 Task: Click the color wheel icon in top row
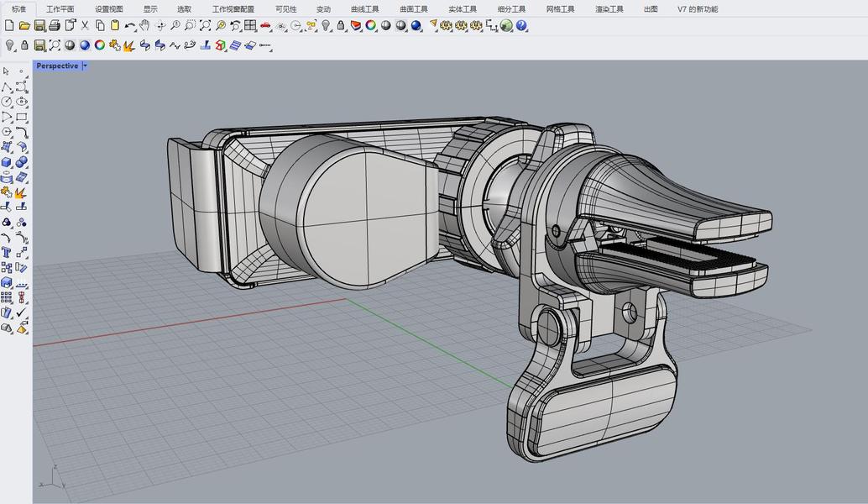(370, 26)
